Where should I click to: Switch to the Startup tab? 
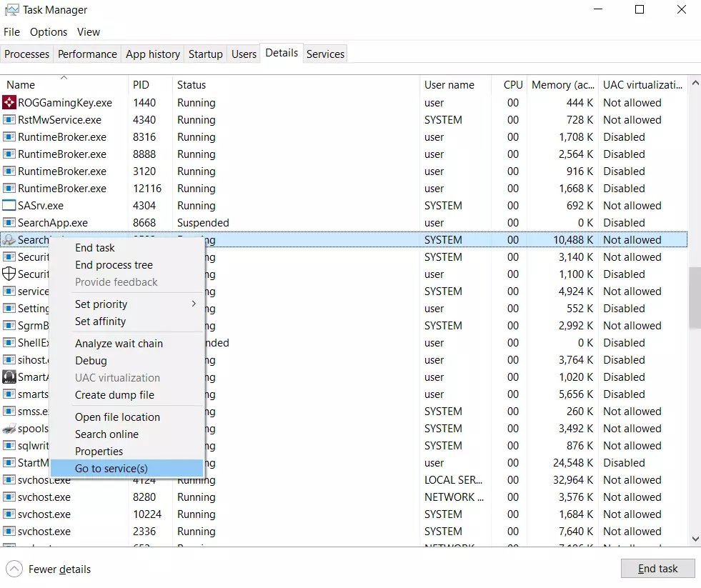tap(206, 54)
